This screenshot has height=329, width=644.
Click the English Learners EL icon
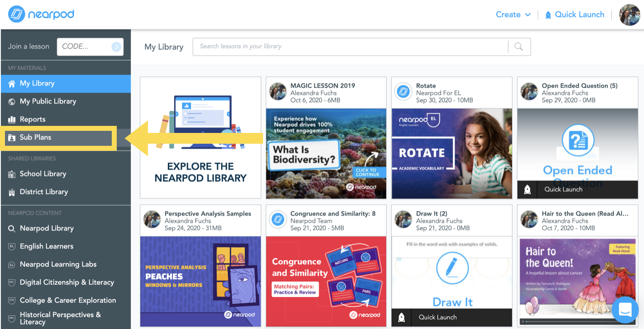pos(12,246)
